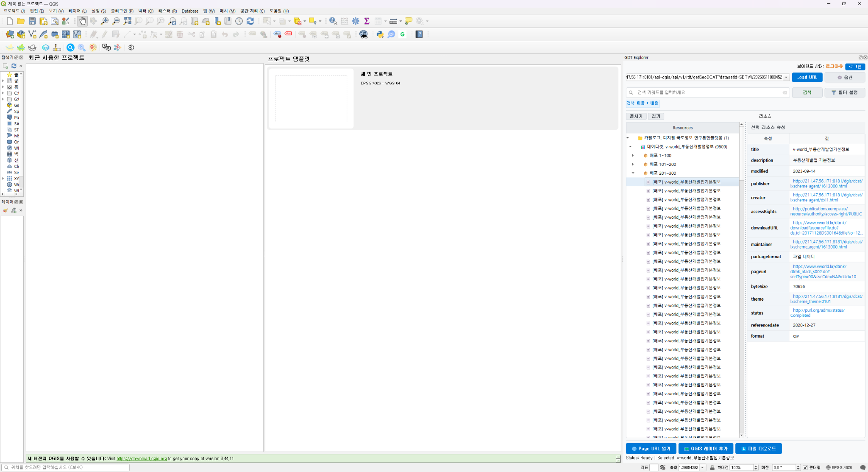Open the Select Features tool dropdown arrow
Screen dimensions: 868x472
click(274, 21)
